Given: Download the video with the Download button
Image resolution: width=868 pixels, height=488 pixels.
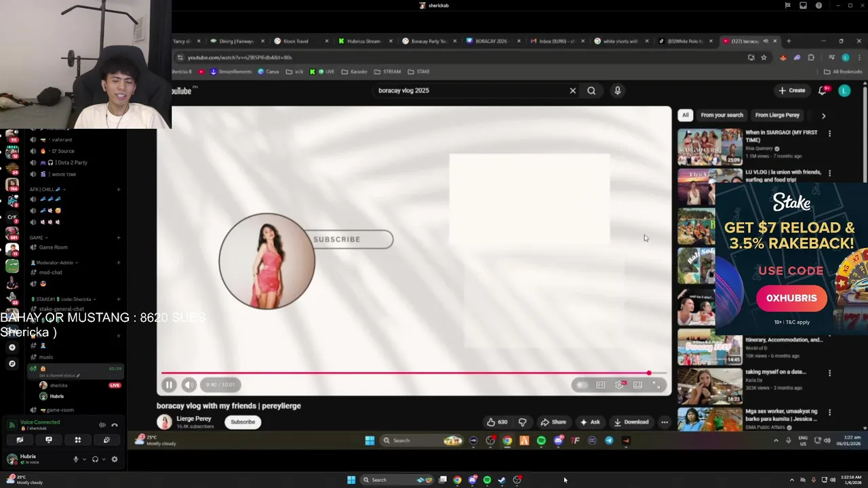Looking at the screenshot, I should 631,422.
